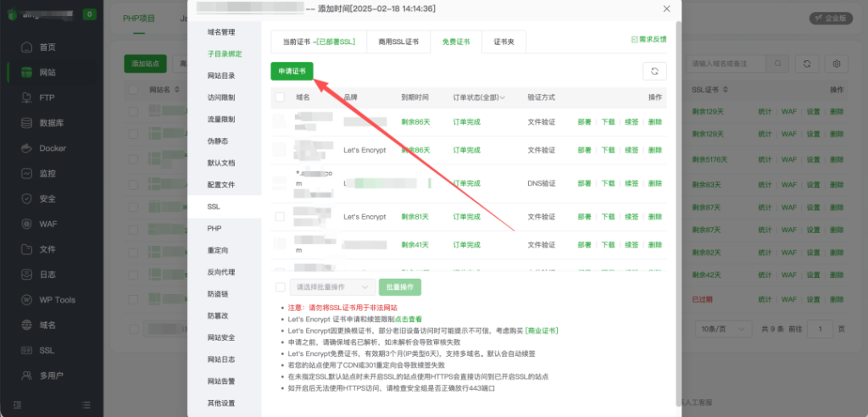Viewport: 868px width, 417px height.
Task: Click 续签 on the 剩余81天 certificate row
Action: [632, 216]
